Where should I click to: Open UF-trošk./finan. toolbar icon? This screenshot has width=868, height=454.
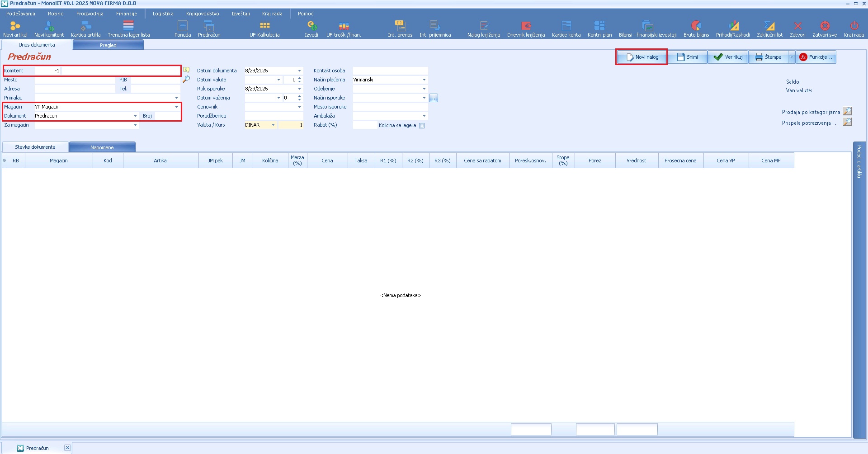[x=344, y=28]
